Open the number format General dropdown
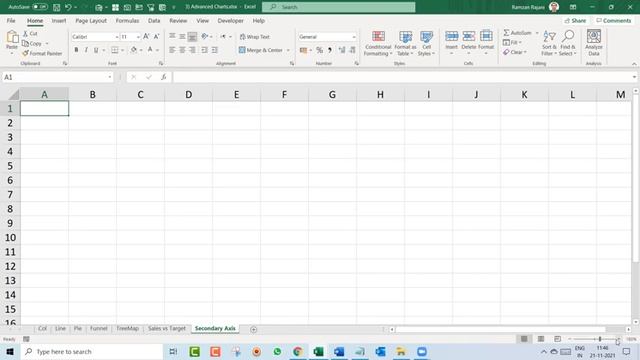This screenshot has height=360, width=640. [353, 37]
